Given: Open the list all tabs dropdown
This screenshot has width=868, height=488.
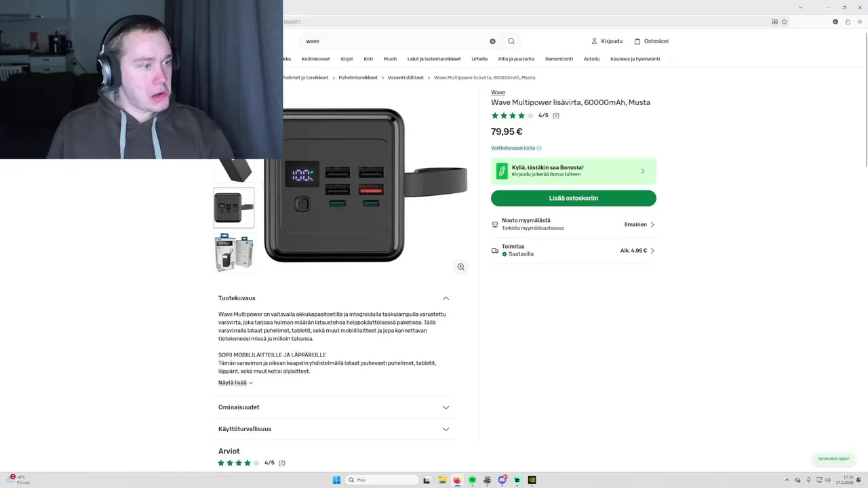Looking at the screenshot, I should point(801,7).
